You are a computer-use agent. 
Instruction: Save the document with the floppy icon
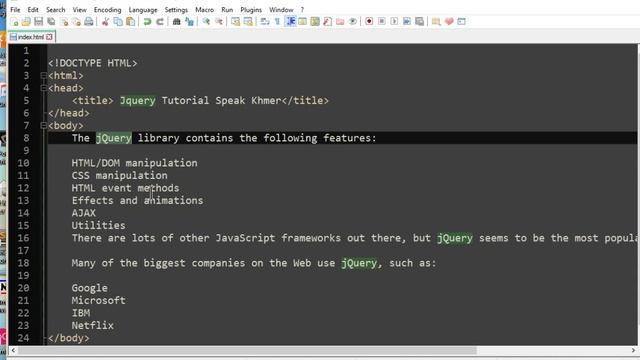[38, 22]
